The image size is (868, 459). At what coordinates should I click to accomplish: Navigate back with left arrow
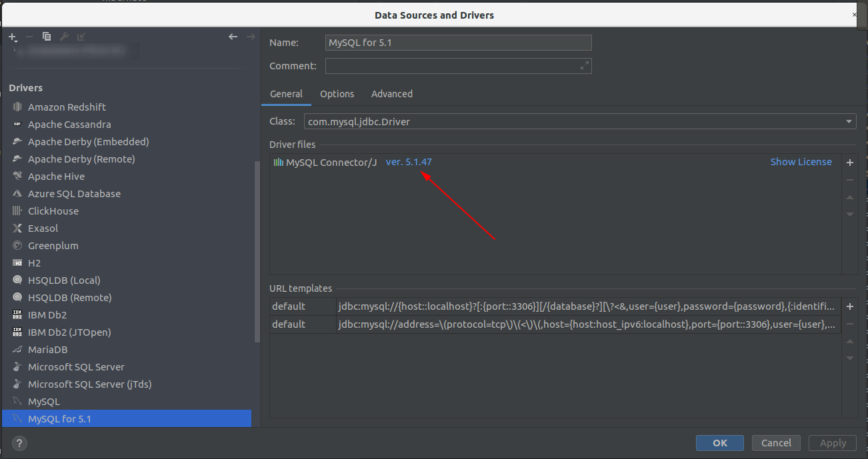(x=233, y=37)
